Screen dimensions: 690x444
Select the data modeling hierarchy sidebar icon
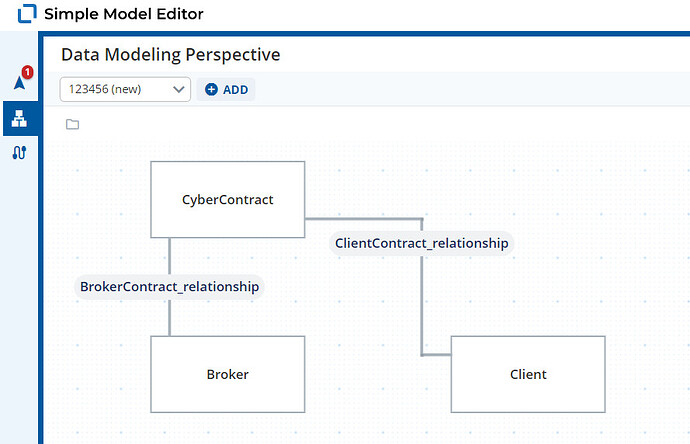[19, 118]
